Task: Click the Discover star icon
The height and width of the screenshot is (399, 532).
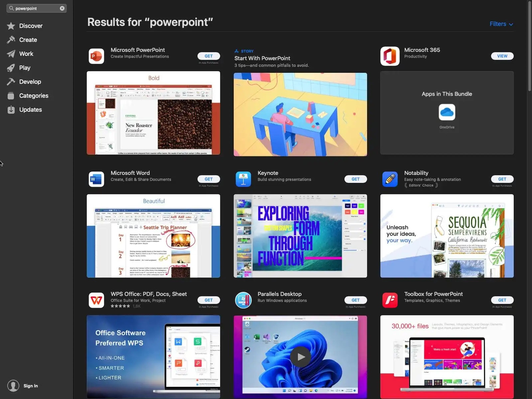Action: tap(11, 26)
